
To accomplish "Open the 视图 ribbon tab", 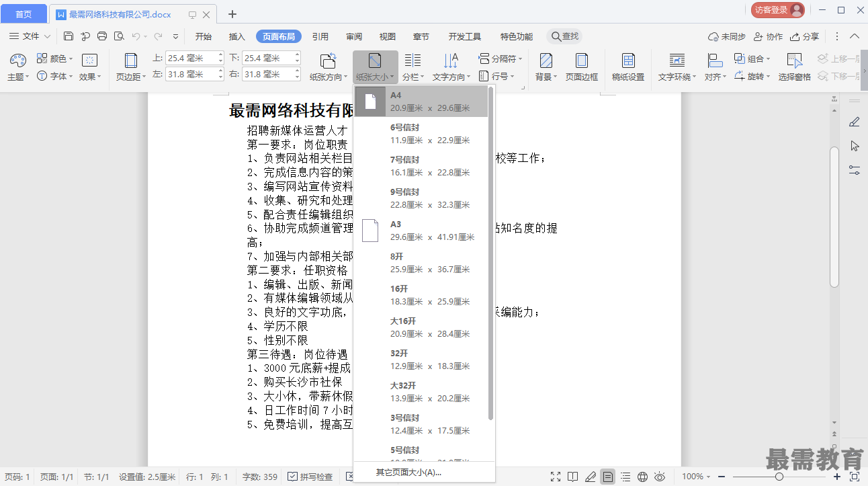I will pyautogui.click(x=388, y=36).
